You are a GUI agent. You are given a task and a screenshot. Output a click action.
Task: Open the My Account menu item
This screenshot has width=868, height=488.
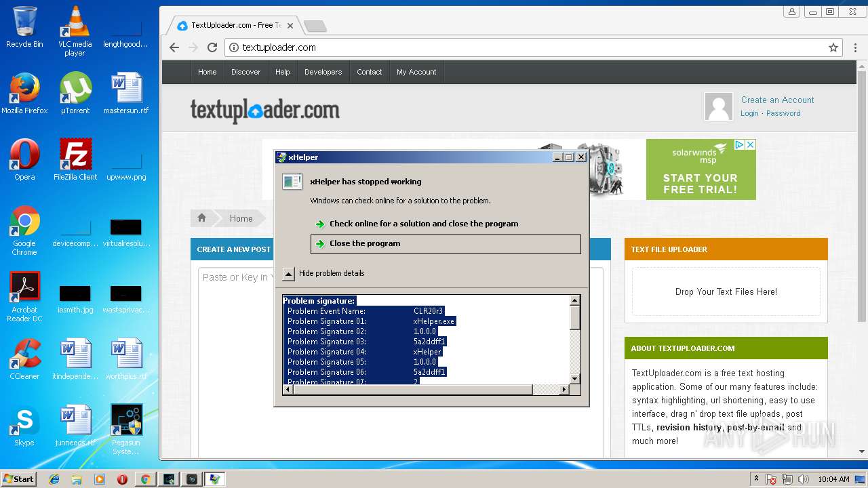click(x=416, y=72)
